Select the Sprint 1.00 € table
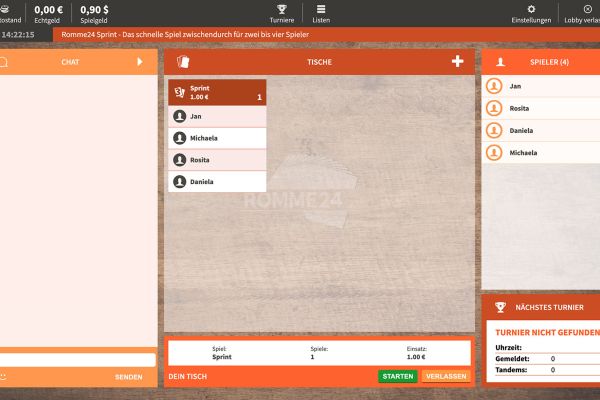Viewport: 600px width, 400px height. [217, 93]
